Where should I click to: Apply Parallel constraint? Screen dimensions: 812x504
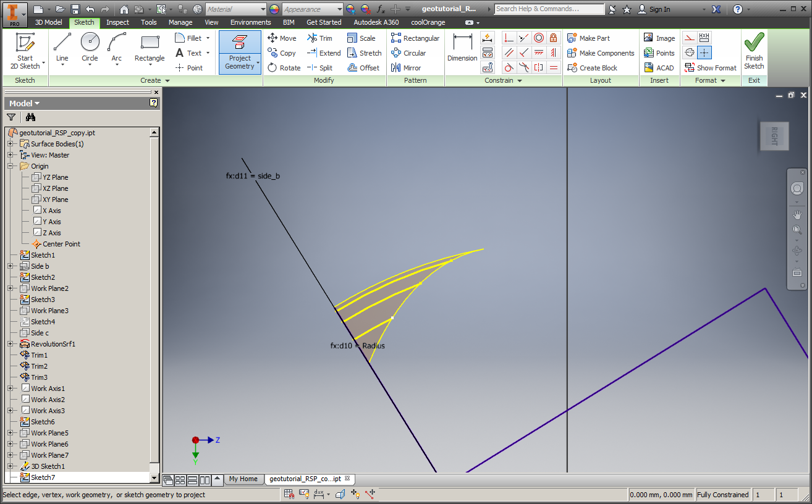click(509, 52)
